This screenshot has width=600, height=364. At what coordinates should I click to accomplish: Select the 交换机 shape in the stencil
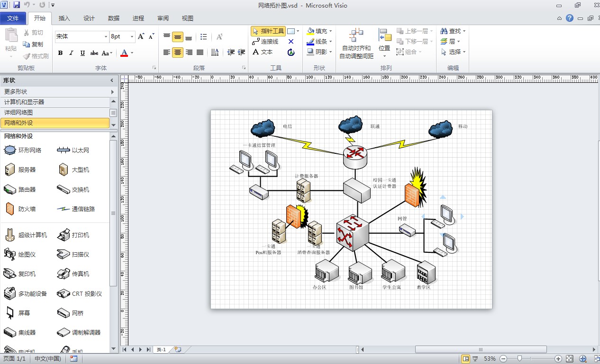[75, 189]
